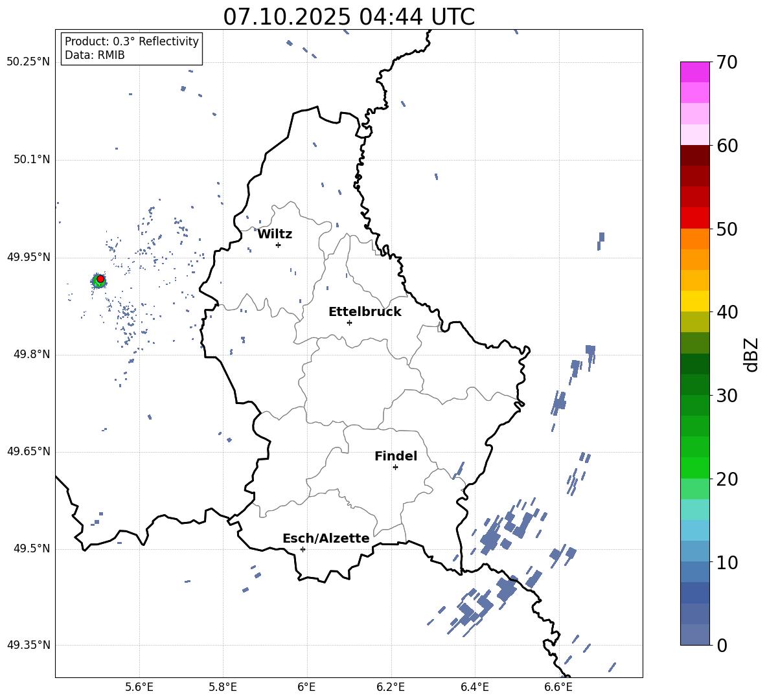Click the 6.4°E longitude label

click(474, 687)
